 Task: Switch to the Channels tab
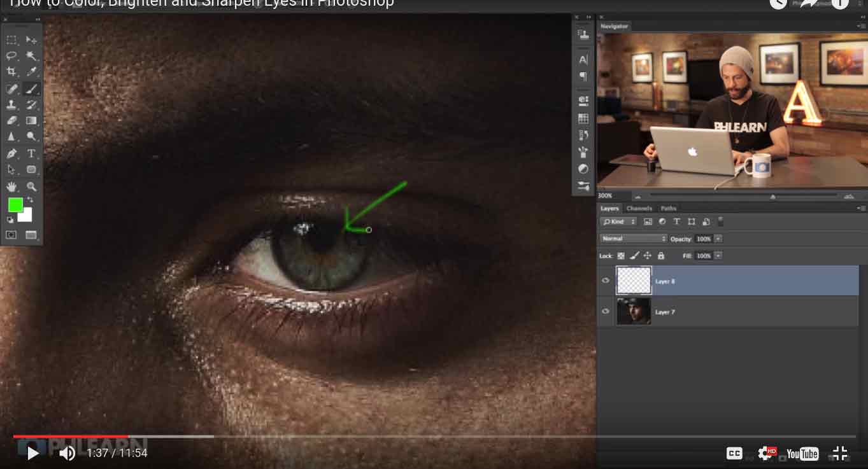(639, 208)
